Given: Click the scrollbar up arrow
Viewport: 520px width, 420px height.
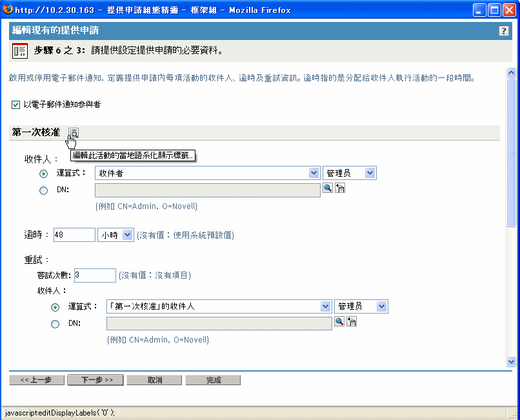Looking at the screenshot, I should [512, 72].
